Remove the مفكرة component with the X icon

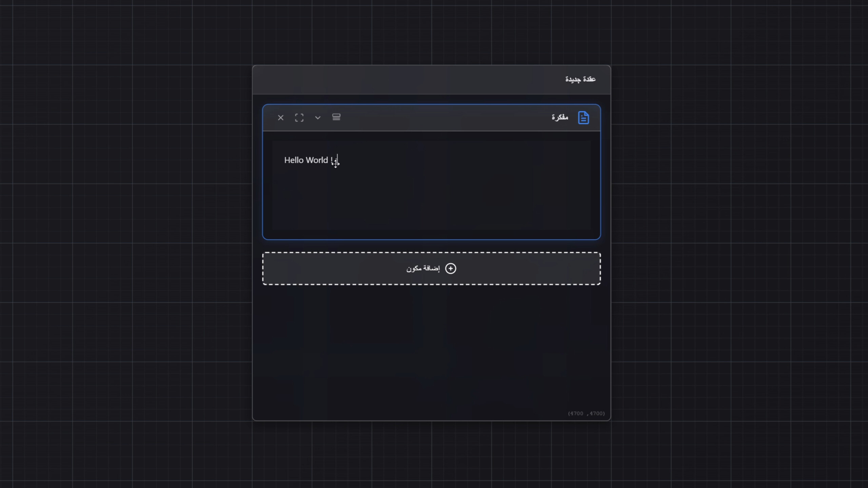coord(281,117)
